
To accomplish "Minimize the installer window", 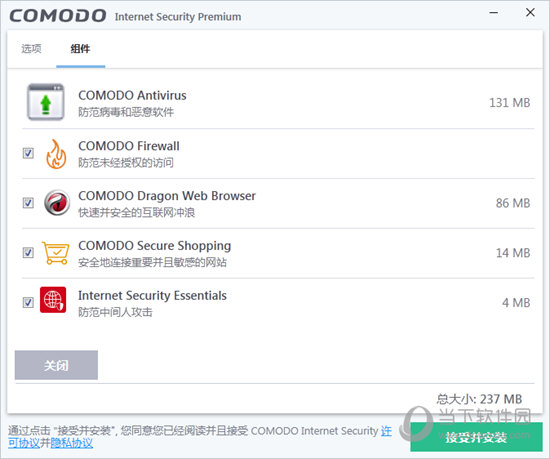I will (x=494, y=13).
